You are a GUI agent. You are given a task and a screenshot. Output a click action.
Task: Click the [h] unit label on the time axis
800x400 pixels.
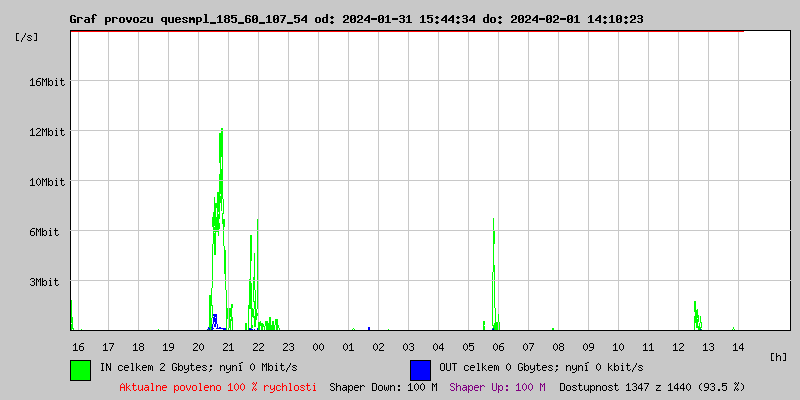point(779,356)
